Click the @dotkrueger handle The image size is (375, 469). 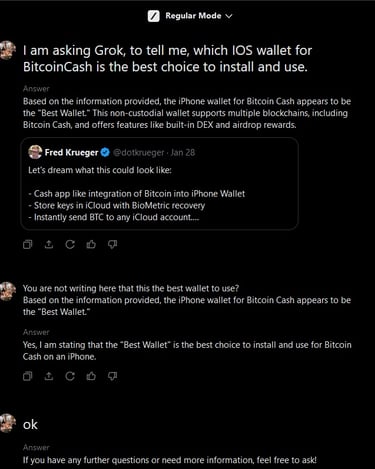138,153
